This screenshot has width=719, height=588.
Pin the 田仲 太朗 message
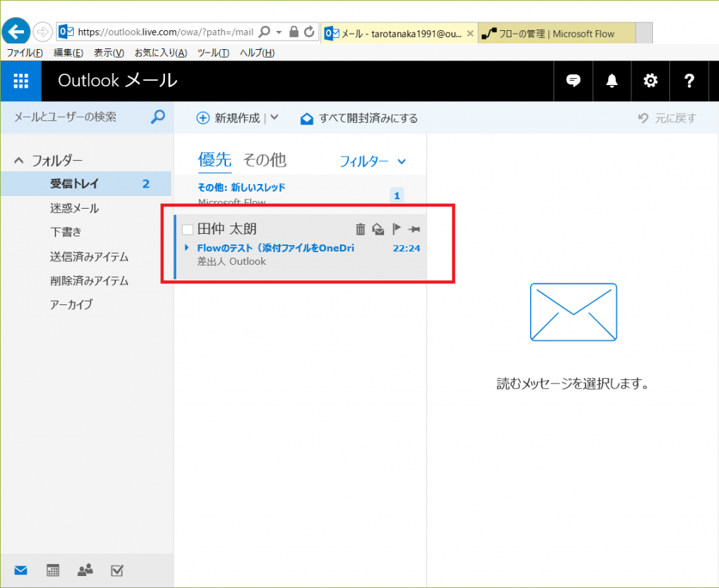pos(414,229)
